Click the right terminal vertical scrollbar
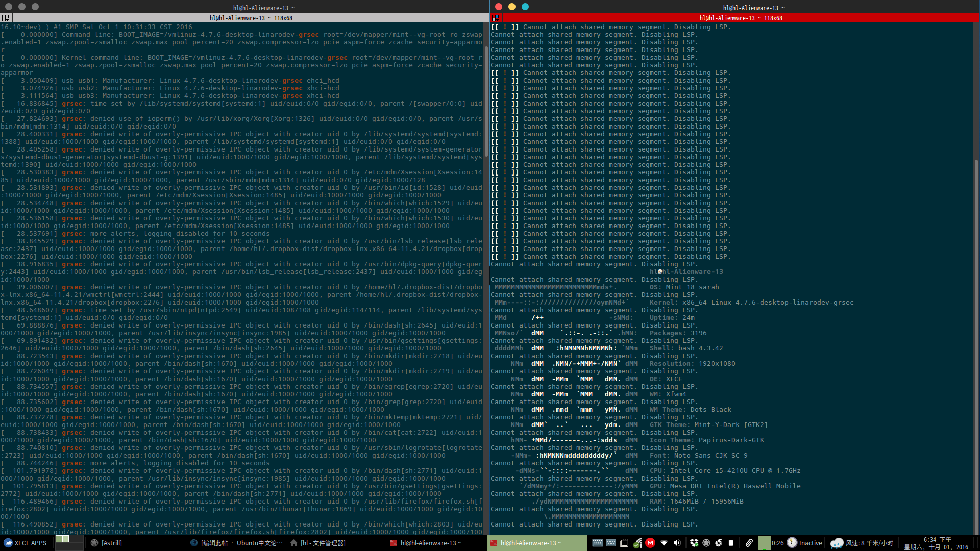Screen dimensions: 980x551 coord(976,347)
